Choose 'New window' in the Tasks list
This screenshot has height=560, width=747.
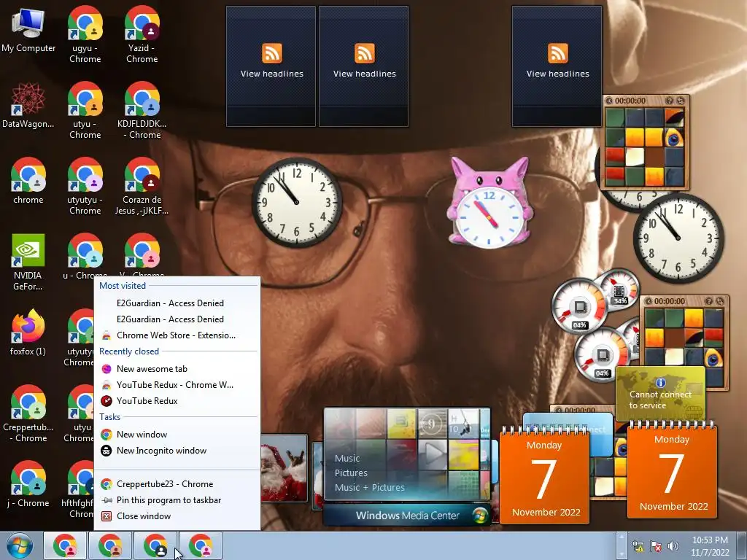[177, 435]
